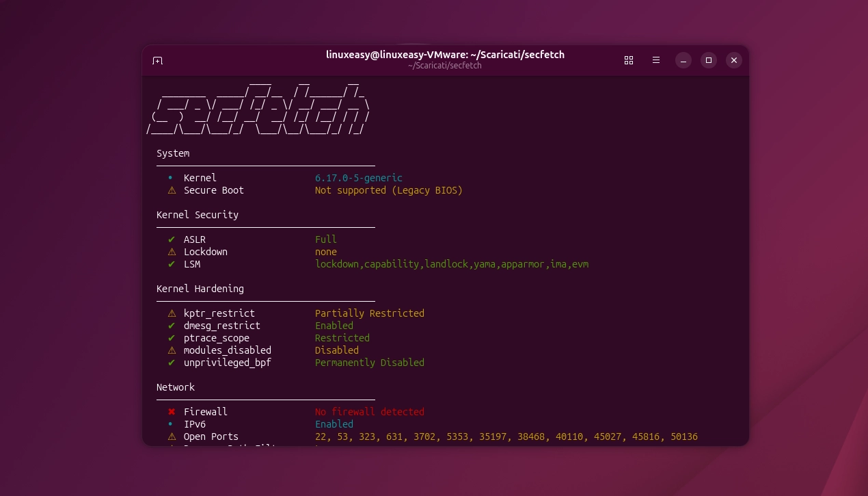Click the warning icon beside modules_disabled
Image resolution: width=868 pixels, height=496 pixels.
tap(172, 350)
